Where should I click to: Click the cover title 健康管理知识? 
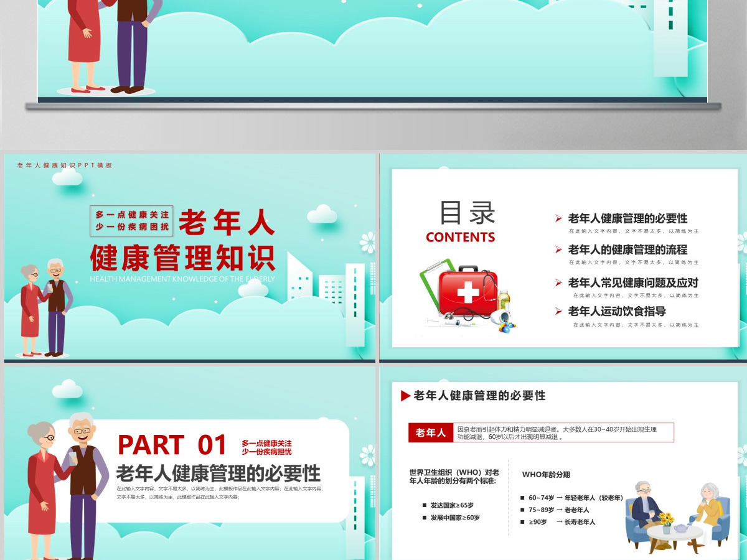tap(182, 258)
